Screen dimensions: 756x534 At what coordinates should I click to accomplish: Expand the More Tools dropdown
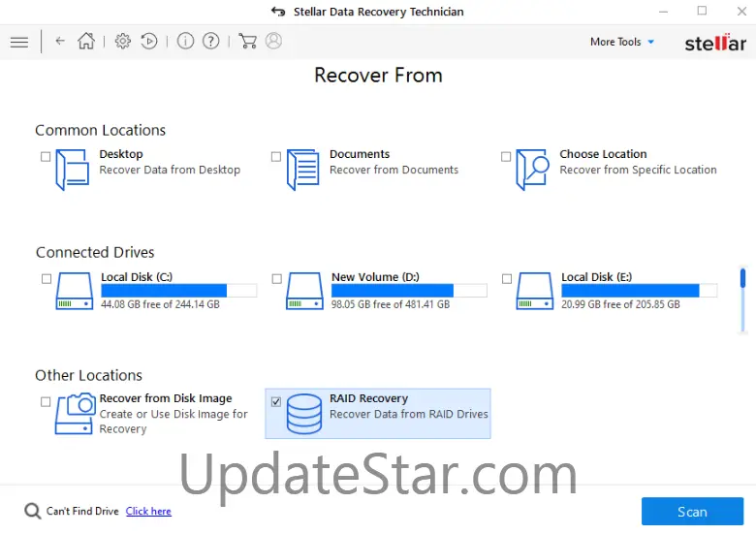(622, 42)
